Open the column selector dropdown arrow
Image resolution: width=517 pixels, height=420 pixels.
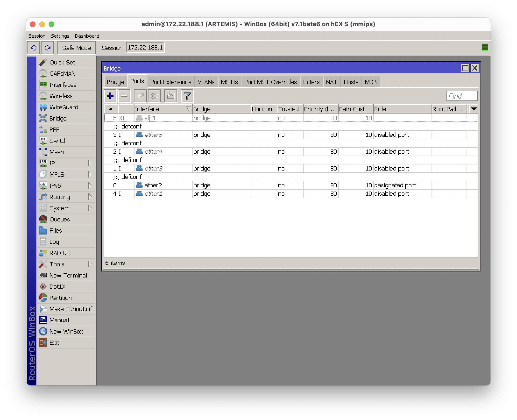tap(474, 109)
